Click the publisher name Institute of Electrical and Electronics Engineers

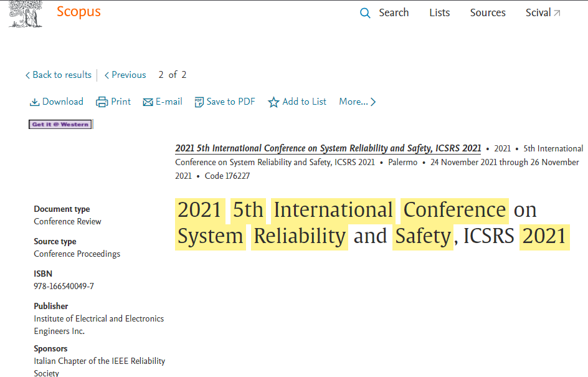click(98, 325)
